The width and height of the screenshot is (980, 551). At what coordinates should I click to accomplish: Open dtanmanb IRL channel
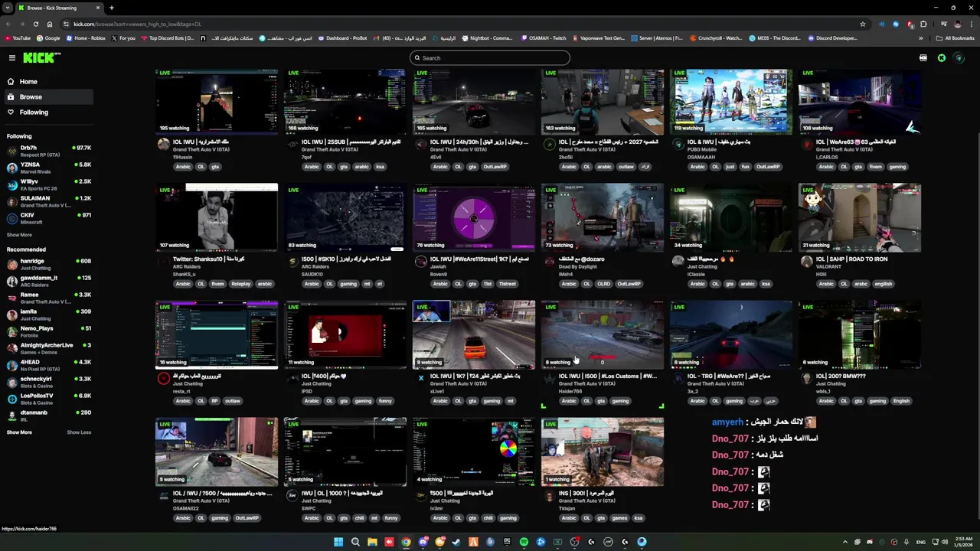click(47, 416)
